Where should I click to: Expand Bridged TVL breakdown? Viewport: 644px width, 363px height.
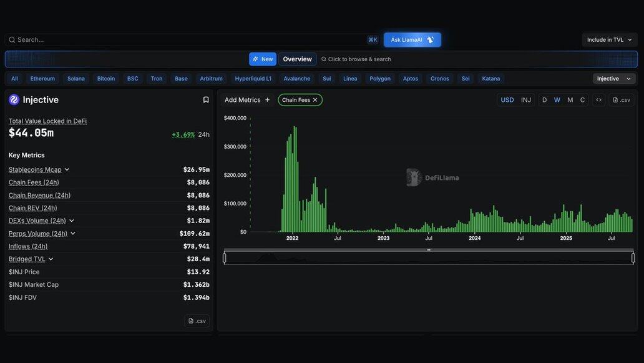pyautogui.click(x=51, y=259)
